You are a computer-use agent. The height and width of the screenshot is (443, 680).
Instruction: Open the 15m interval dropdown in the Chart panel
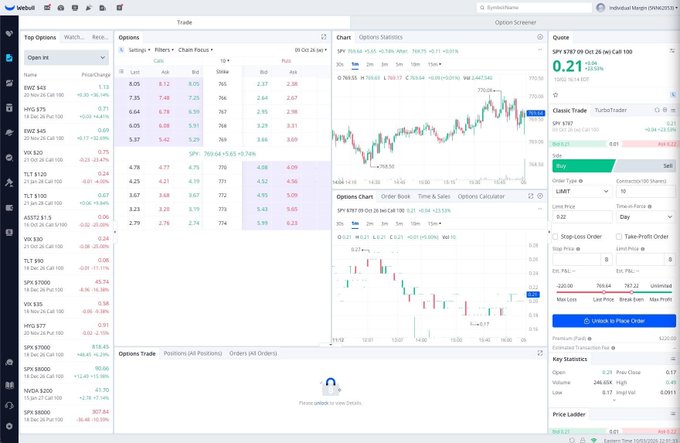click(x=435, y=64)
